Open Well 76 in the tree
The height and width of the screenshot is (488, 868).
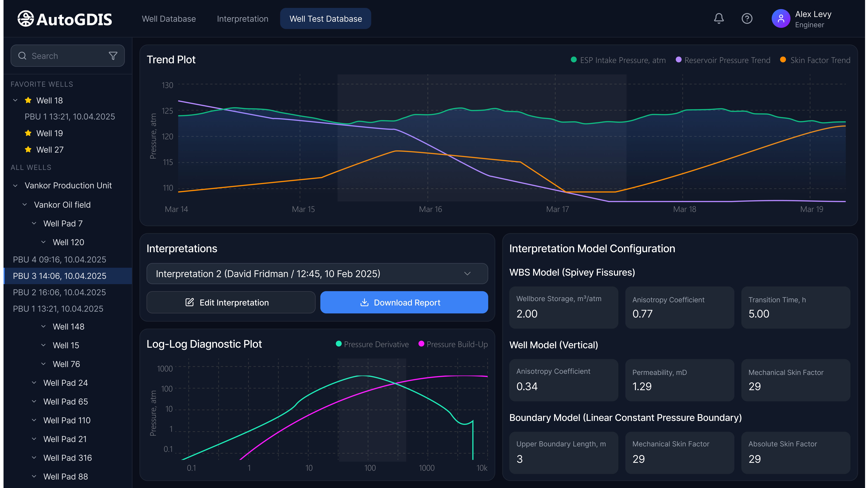pos(66,364)
